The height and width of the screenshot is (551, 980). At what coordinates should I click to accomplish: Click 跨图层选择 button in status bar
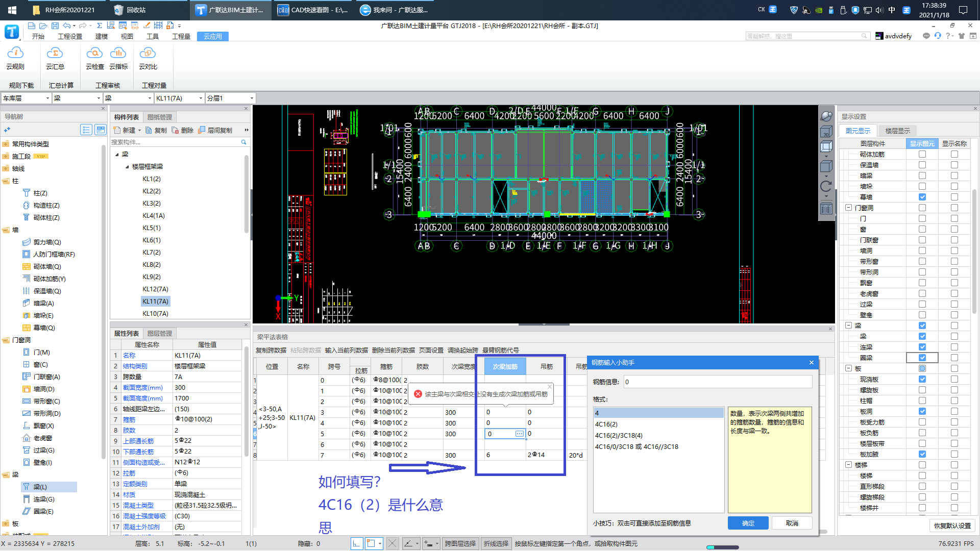point(460,543)
